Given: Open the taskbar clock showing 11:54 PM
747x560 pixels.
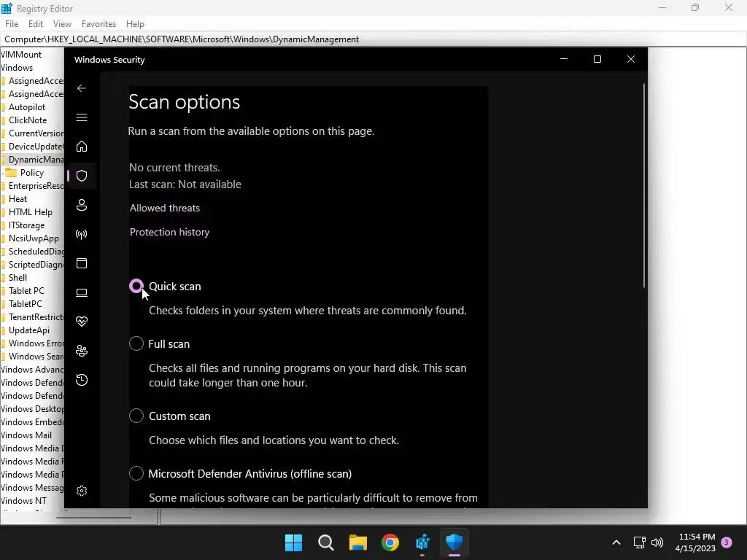Looking at the screenshot, I should [695, 542].
